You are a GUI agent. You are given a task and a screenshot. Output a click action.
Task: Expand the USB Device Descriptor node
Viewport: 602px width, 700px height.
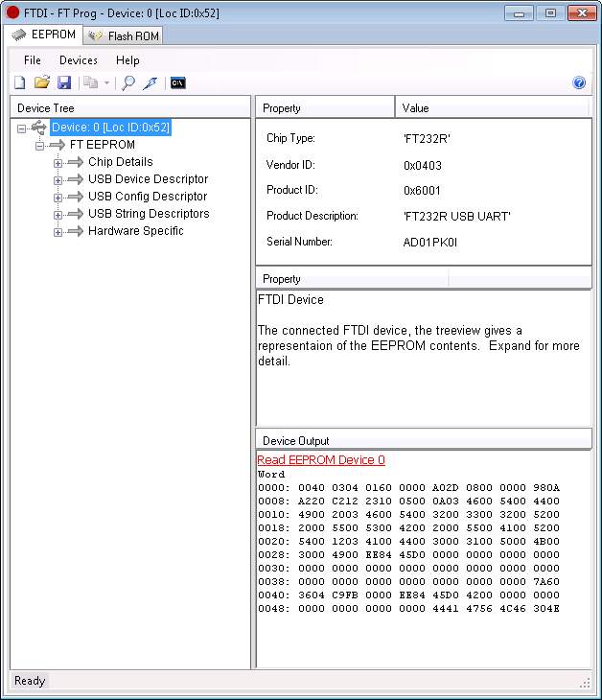coord(58,180)
